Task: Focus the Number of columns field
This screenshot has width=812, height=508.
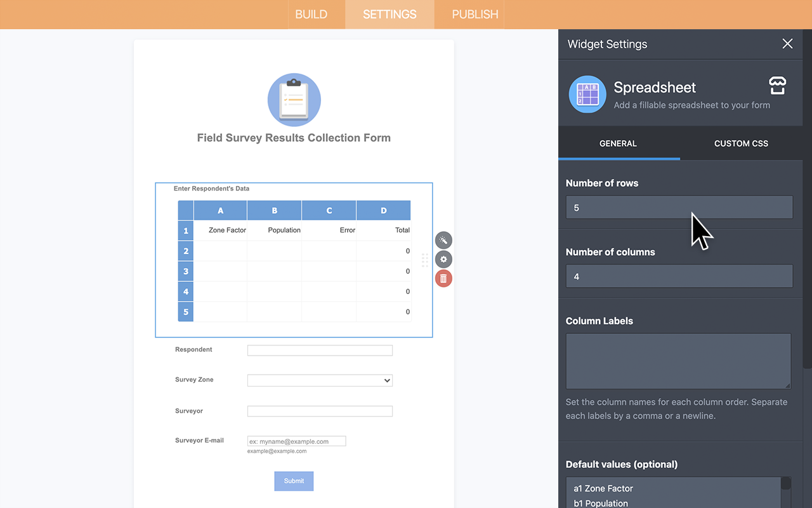Action: coord(679,276)
